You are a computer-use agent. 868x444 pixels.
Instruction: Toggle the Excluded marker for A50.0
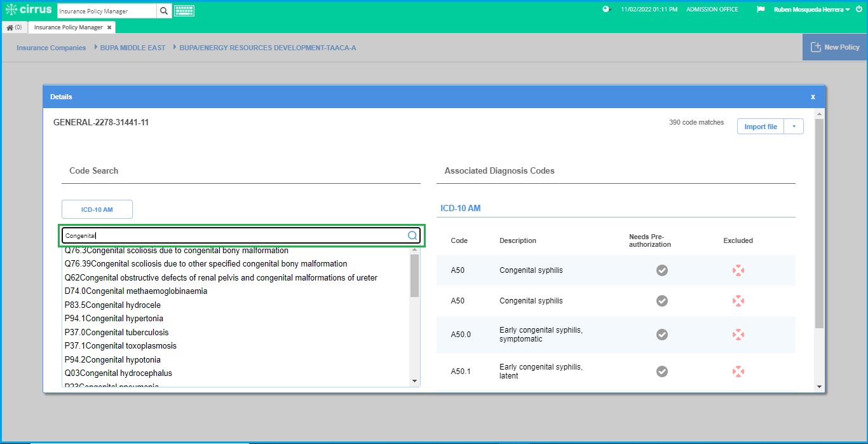click(x=738, y=335)
